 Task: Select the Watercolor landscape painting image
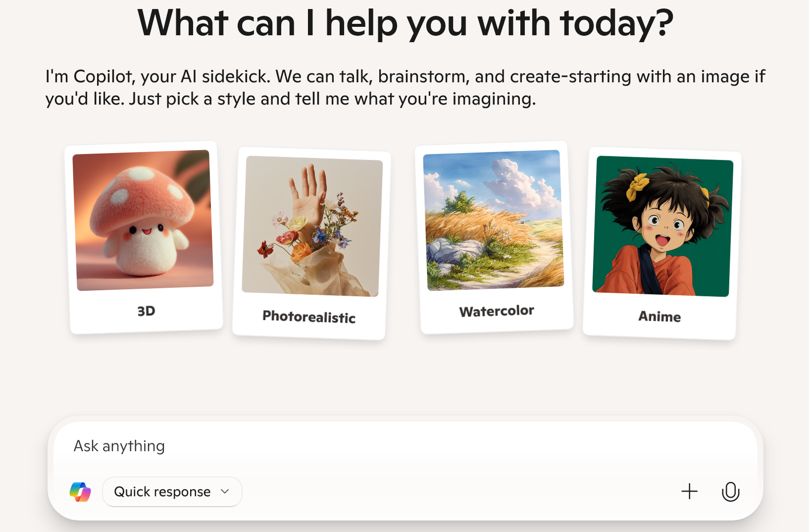point(493,220)
